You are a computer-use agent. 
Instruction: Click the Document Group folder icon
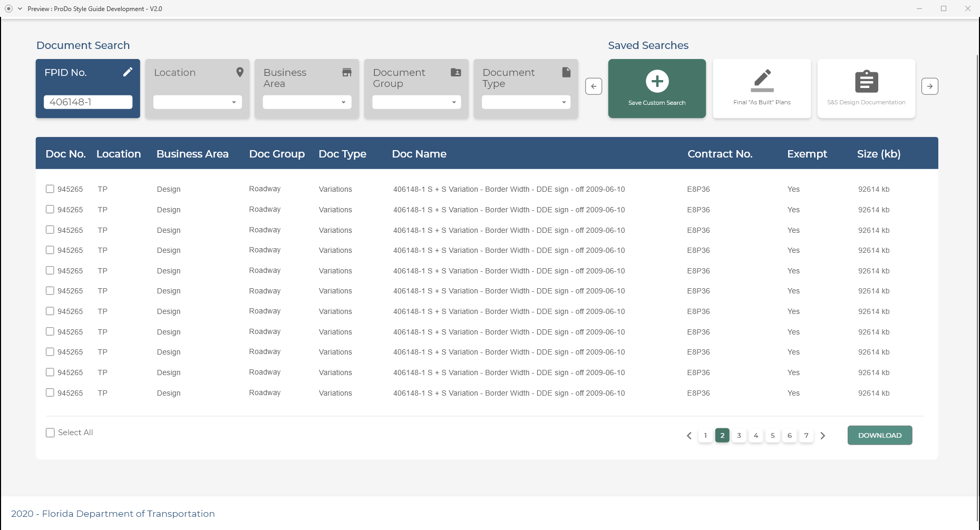[456, 72]
